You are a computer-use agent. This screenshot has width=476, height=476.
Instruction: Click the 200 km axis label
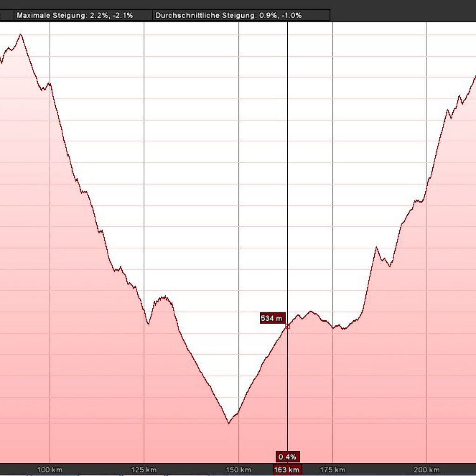(x=427, y=469)
